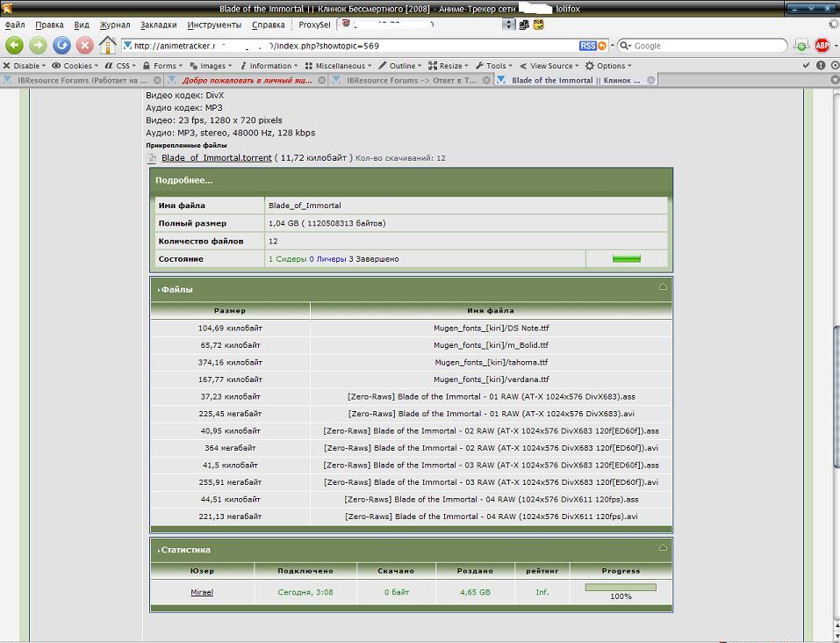Open the Information dropdown menu
The height and width of the screenshot is (643, 840).
(269, 66)
